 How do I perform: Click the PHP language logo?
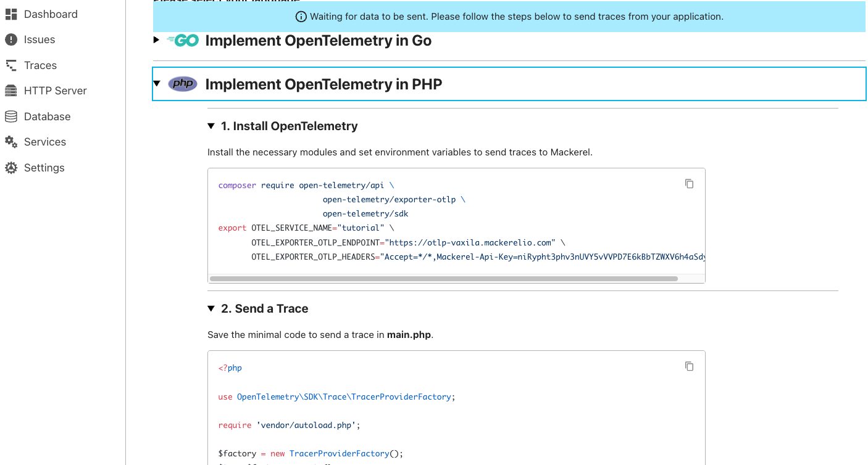point(183,84)
